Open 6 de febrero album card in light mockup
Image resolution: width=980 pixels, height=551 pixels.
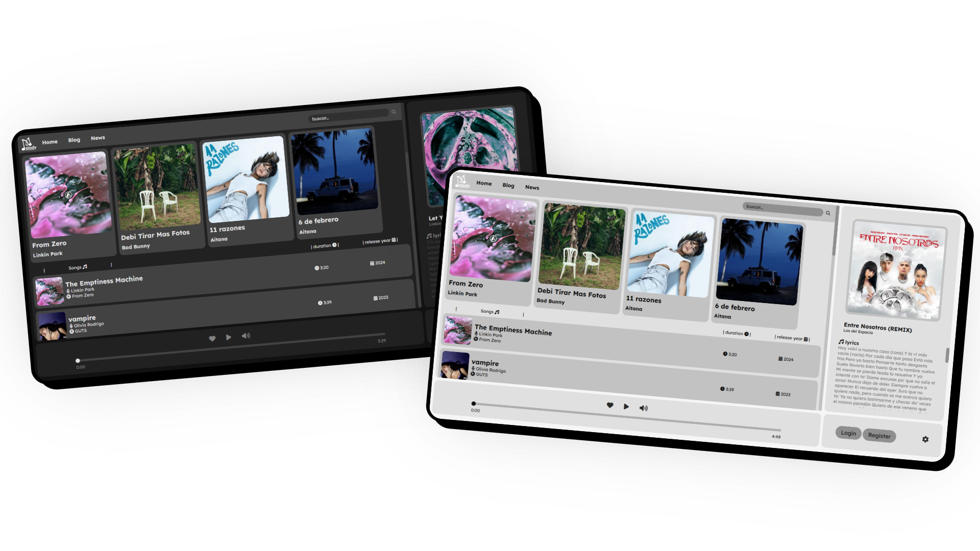pos(759,272)
